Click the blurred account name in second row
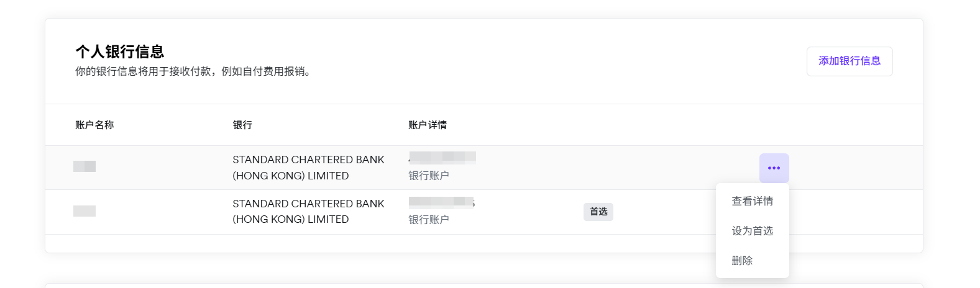Image resolution: width=980 pixels, height=288 pixels. point(85,211)
